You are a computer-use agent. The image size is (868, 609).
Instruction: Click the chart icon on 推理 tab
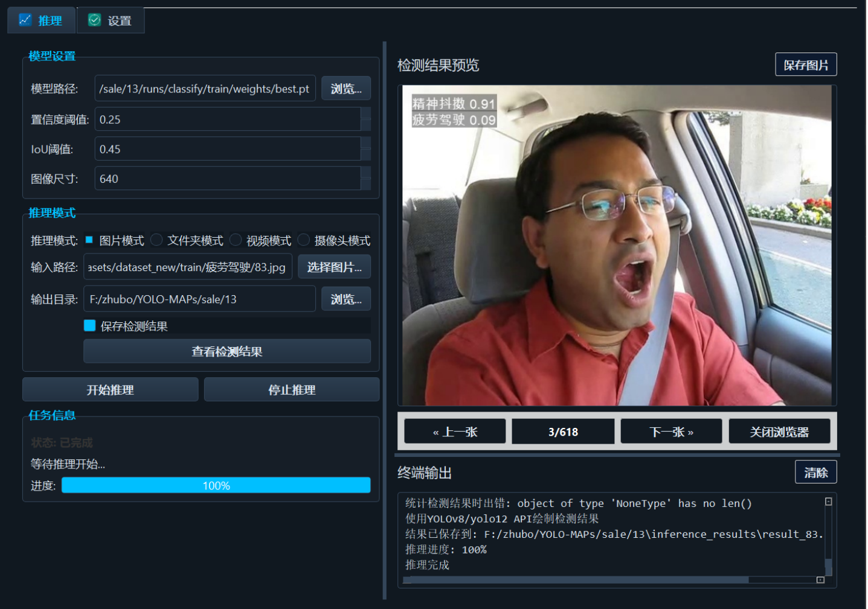pyautogui.click(x=25, y=20)
